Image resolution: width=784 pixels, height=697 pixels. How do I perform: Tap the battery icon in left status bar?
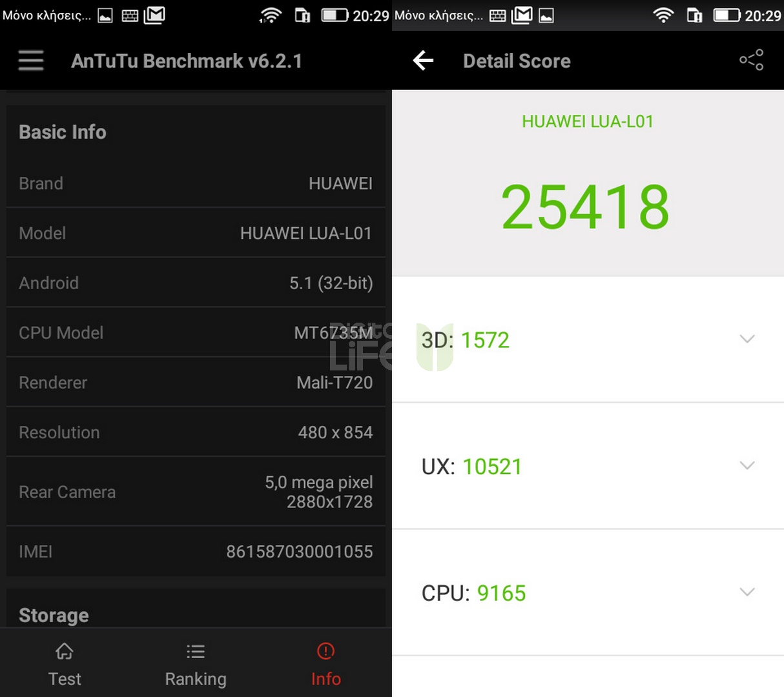335,15
